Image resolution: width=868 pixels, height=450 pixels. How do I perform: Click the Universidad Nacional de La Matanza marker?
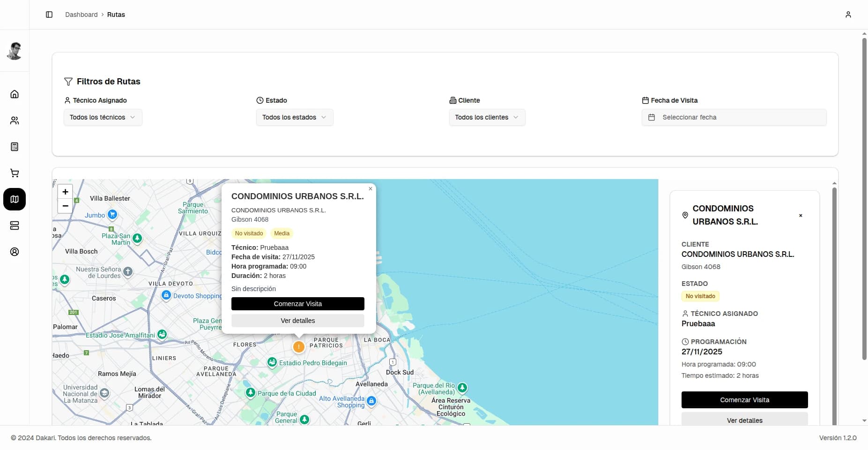105,393
